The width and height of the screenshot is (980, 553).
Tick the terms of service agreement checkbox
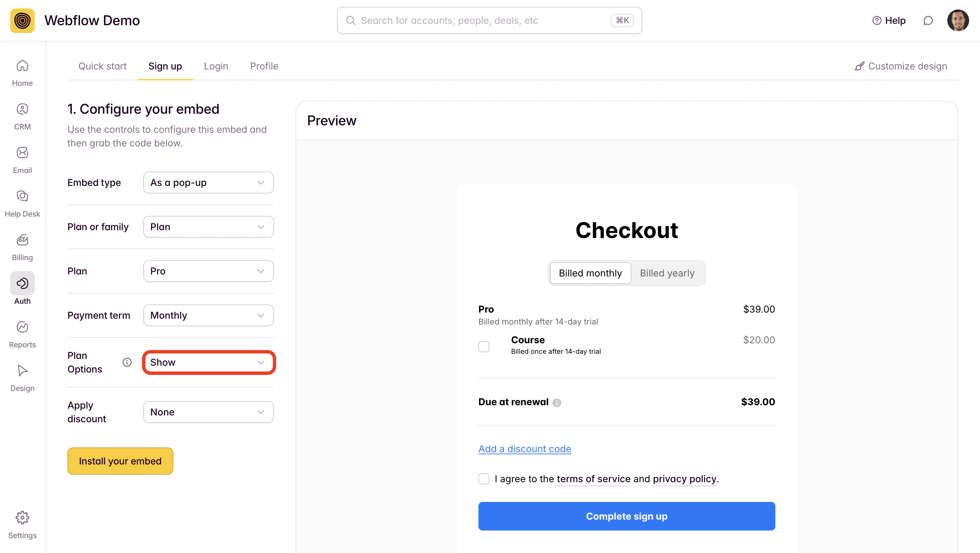click(484, 478)
